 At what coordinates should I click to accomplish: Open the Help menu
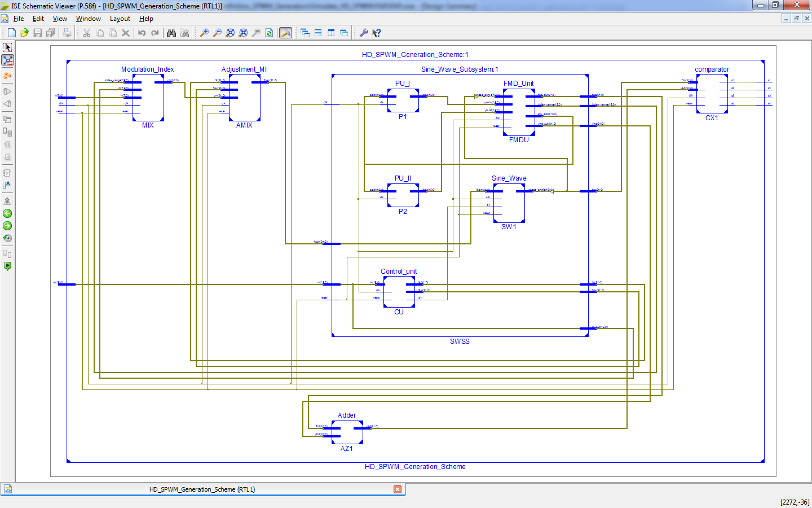click(146, 19)
